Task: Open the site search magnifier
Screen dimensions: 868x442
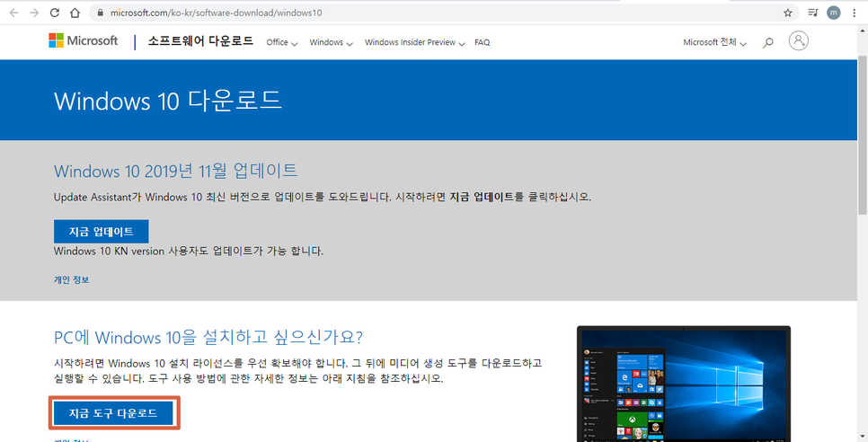Action: click(767, 42)
